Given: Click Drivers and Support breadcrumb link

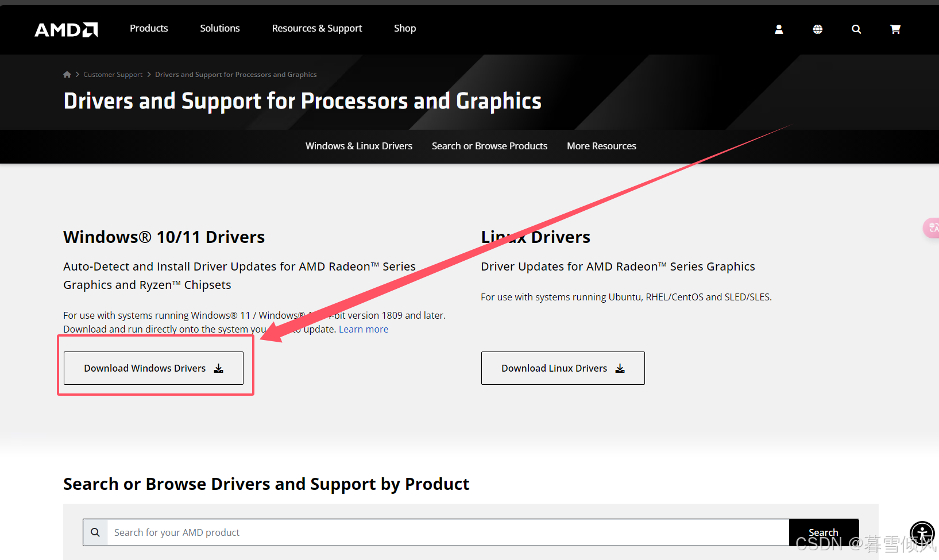Looking at the screenshot, I should tap(236, 75).
